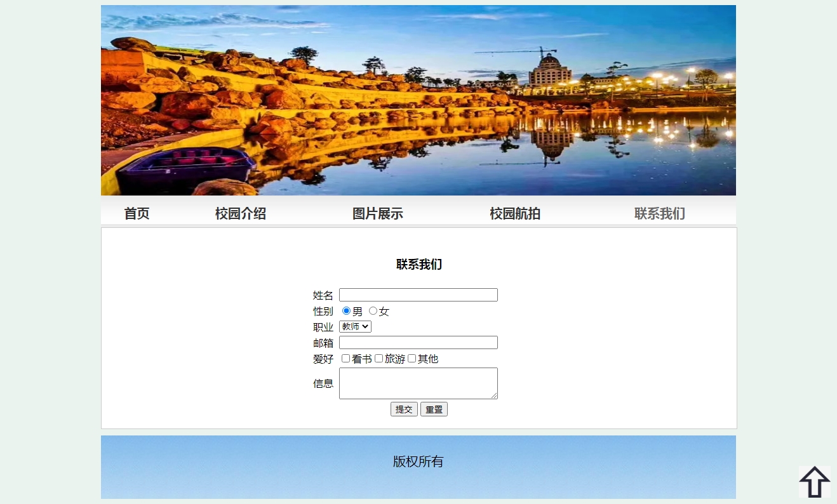837x504 pixels.
Task: Click the 职业 field label
Action: 323,327
